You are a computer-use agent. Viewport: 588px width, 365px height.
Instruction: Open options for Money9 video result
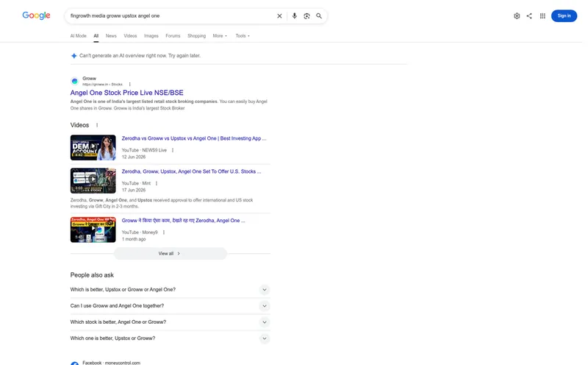click(x=163, y=233)
